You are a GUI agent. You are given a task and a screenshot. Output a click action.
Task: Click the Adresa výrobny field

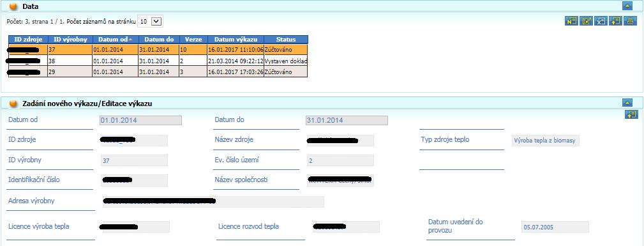pos(213,201)
